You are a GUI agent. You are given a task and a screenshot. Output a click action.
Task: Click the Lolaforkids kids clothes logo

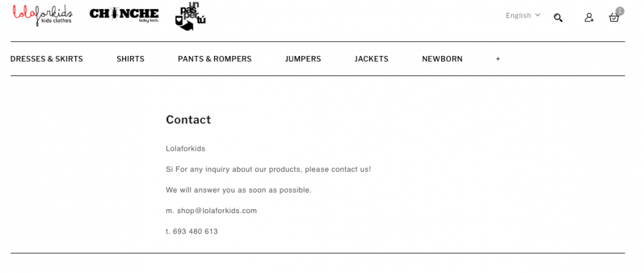coord(43,14)
